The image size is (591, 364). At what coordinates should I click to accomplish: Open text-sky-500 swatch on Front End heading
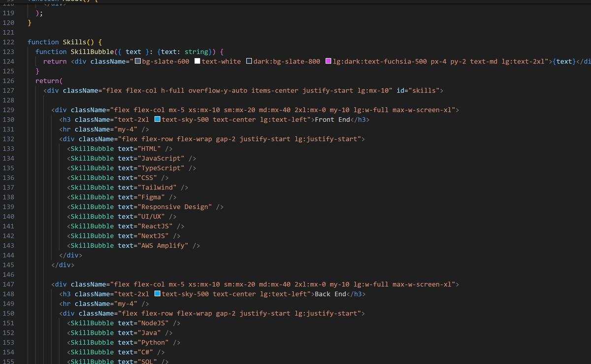pyautogui.click(x=157, y=120)
